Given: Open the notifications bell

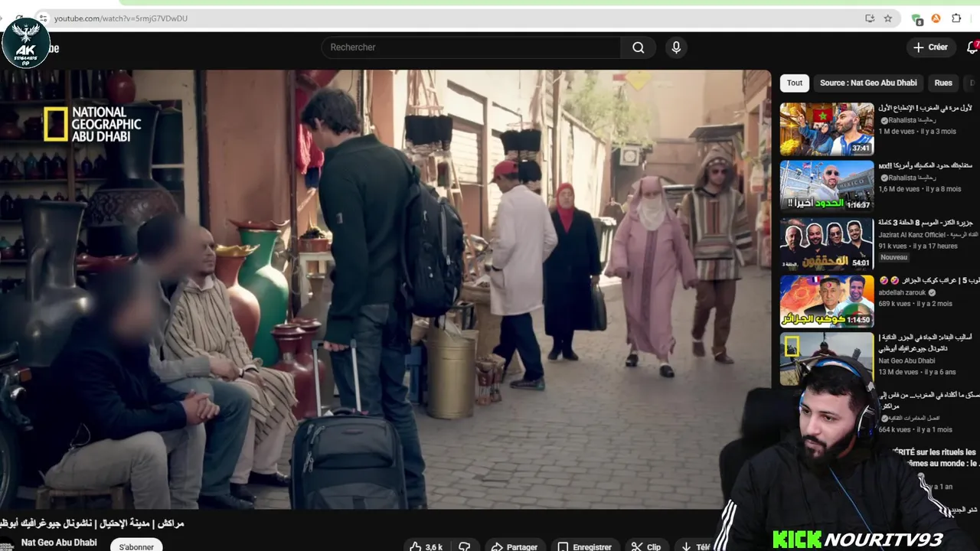Looking at the screenshot, I should click(972, 47).
